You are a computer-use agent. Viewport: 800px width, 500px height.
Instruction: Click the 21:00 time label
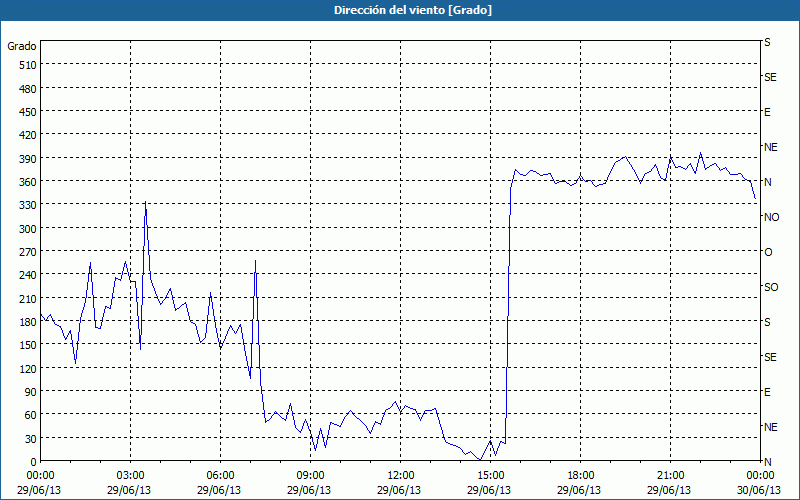click(670, 476)
